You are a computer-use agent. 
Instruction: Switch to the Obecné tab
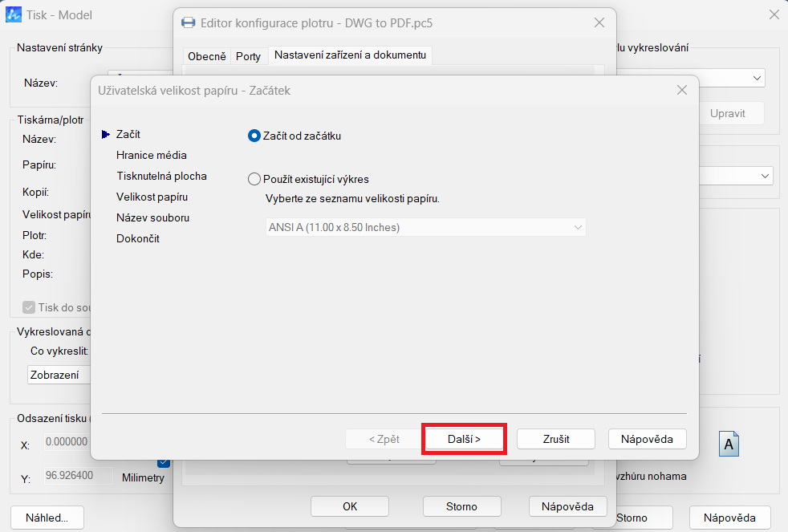click(x=206, y=56)
